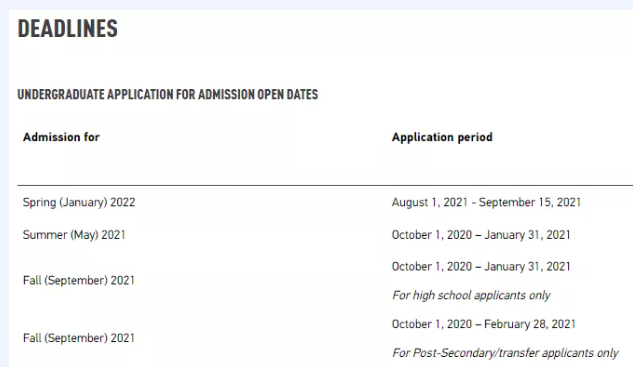Click the Application period column header
The image size is (633, 367).
[x=442, y=137]
